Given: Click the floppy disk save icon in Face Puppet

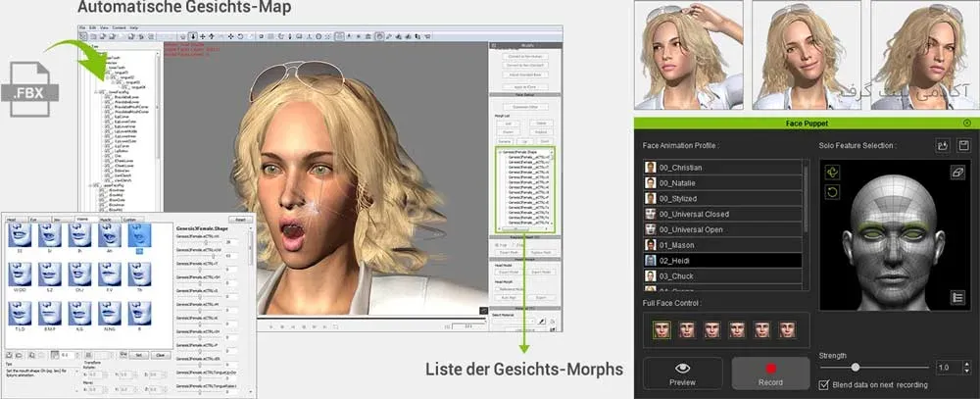Looking at the screenshot, I should coord(963,146).
